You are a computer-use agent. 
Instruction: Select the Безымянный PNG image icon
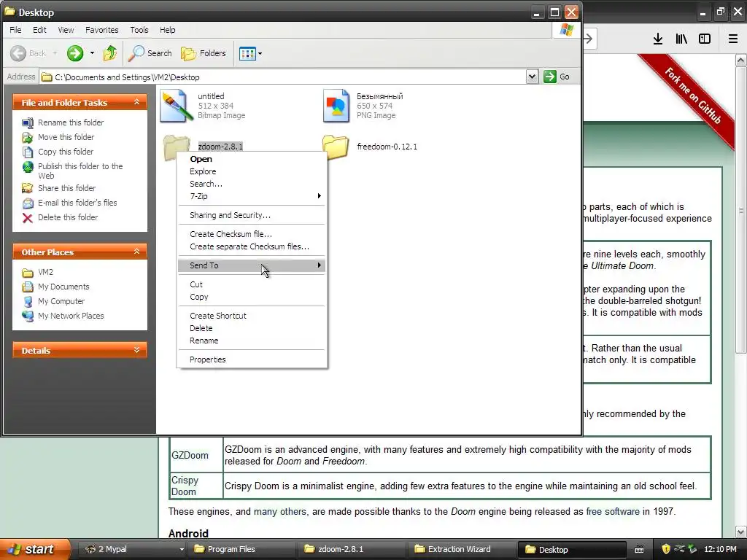(x=336, y=106)
